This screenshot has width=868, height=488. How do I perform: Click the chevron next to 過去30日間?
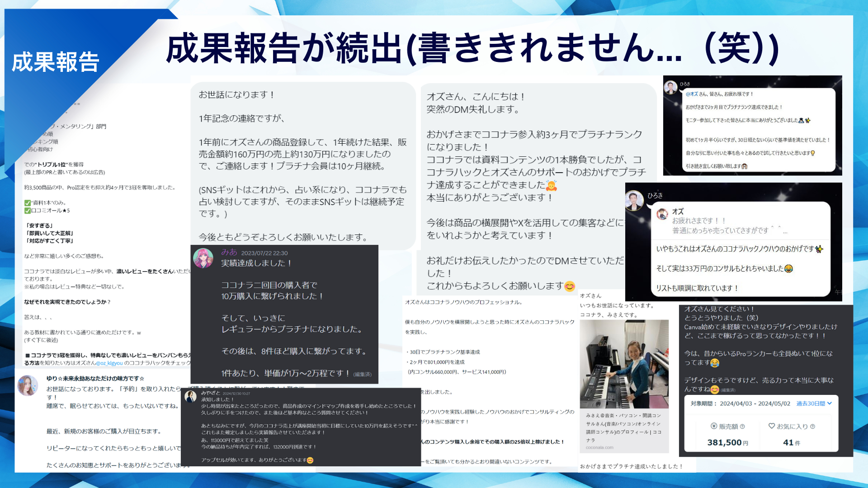coord(830,404)
